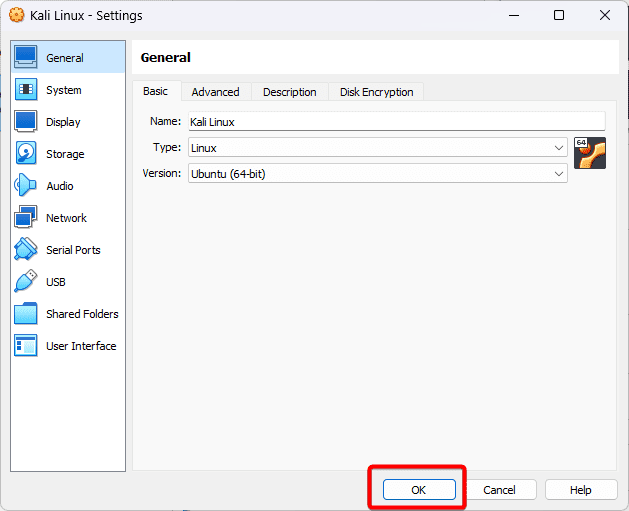Open the Storage disk icon

click(x=26, y=153)
